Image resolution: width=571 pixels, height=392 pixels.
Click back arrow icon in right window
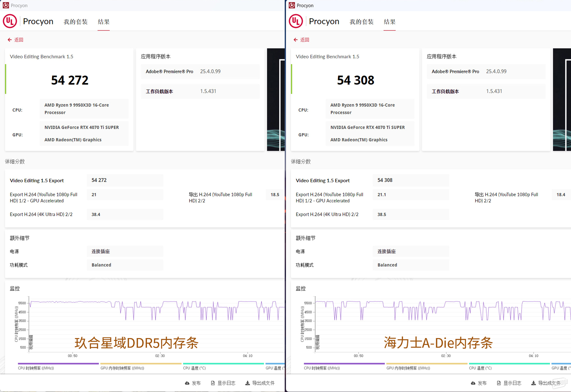pos(295,40)
